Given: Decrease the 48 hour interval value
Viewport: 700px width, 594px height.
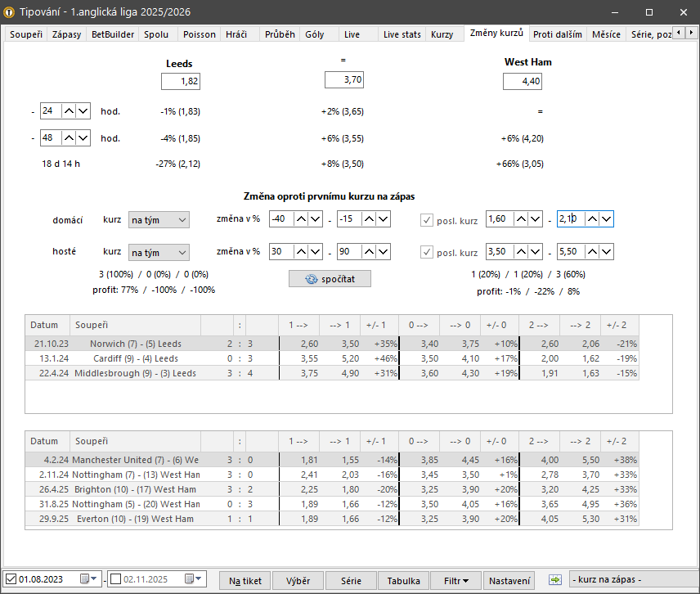Looking at the screenshot, I should (83, 138).
